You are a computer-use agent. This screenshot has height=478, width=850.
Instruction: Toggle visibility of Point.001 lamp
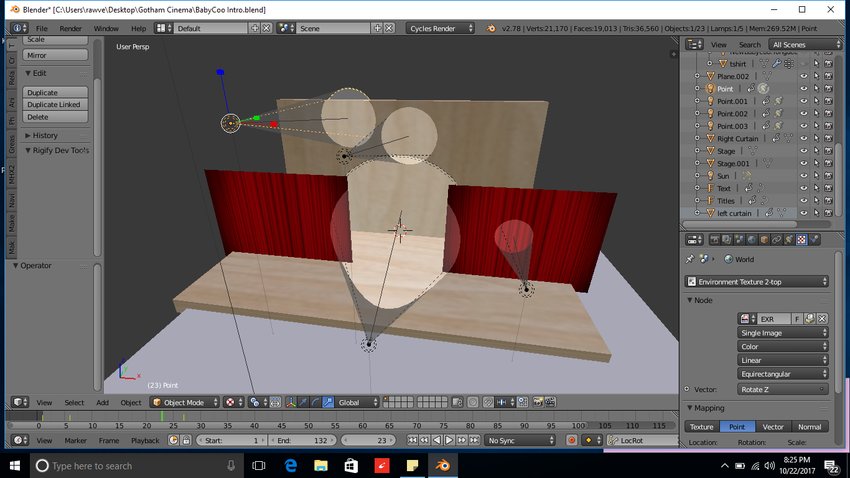point(804,101)
